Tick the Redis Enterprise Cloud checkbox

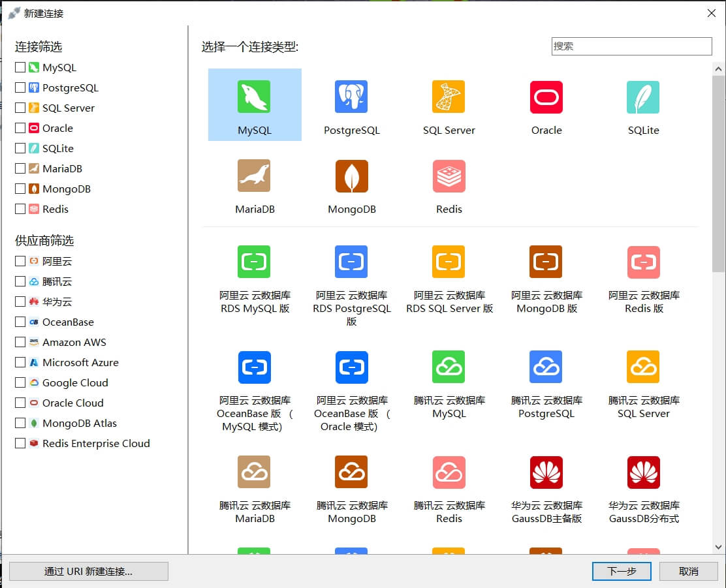coord(20,444)
